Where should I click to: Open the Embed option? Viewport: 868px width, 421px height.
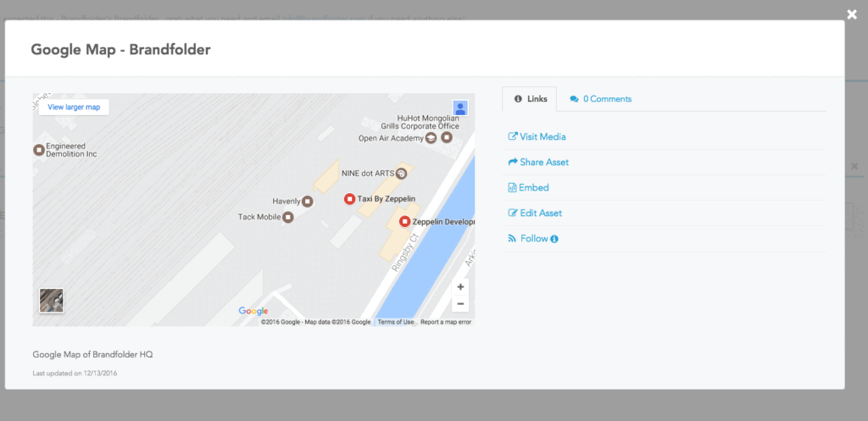tap(529, 187)
